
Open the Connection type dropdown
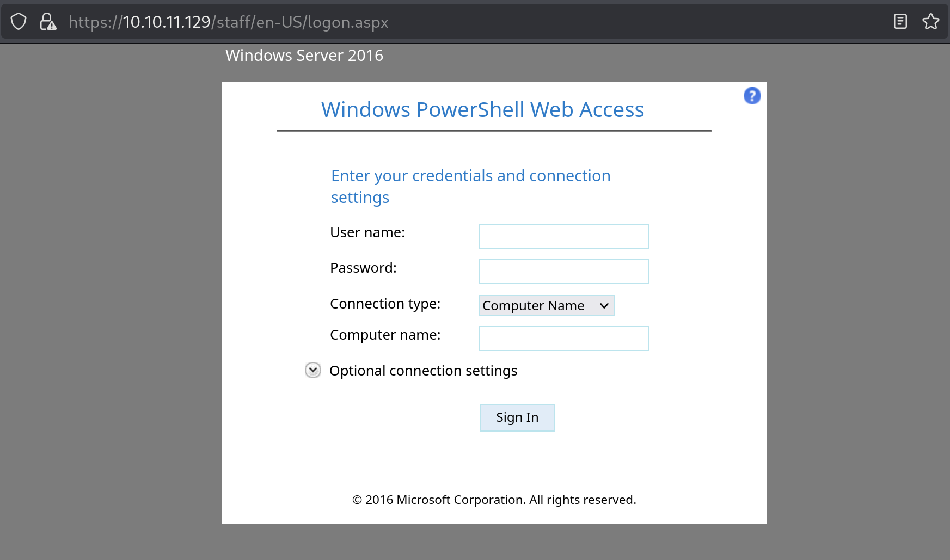(x=547, y=305)
